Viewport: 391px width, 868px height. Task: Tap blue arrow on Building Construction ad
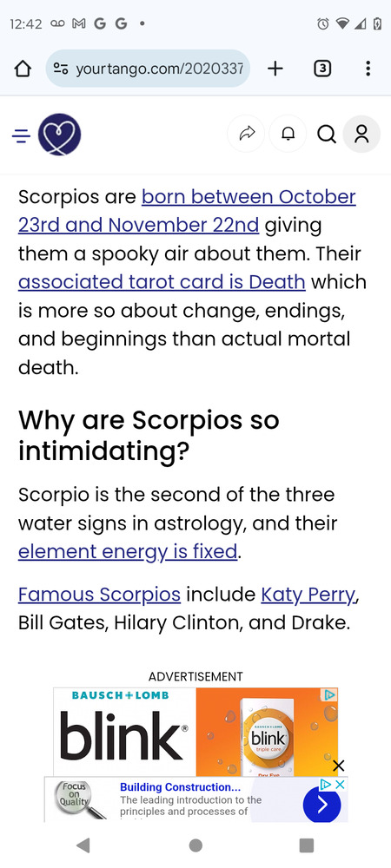tap(321, 803)
